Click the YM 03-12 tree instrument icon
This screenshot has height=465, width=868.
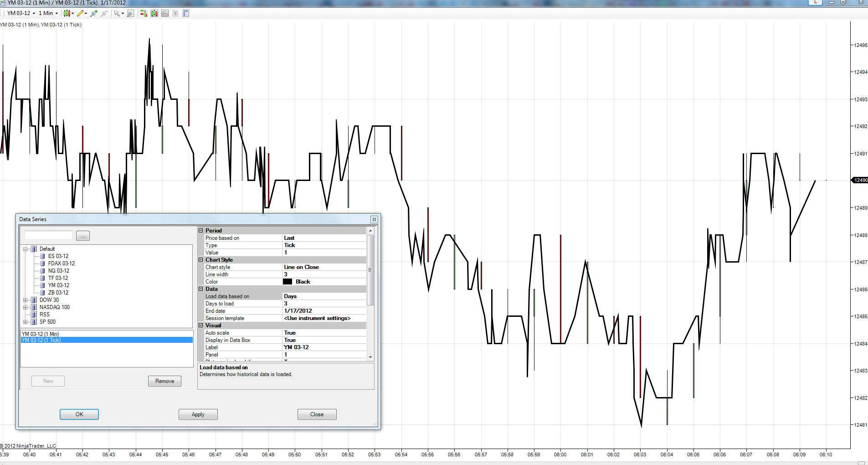pyautogui.click(x=42, y=285)
